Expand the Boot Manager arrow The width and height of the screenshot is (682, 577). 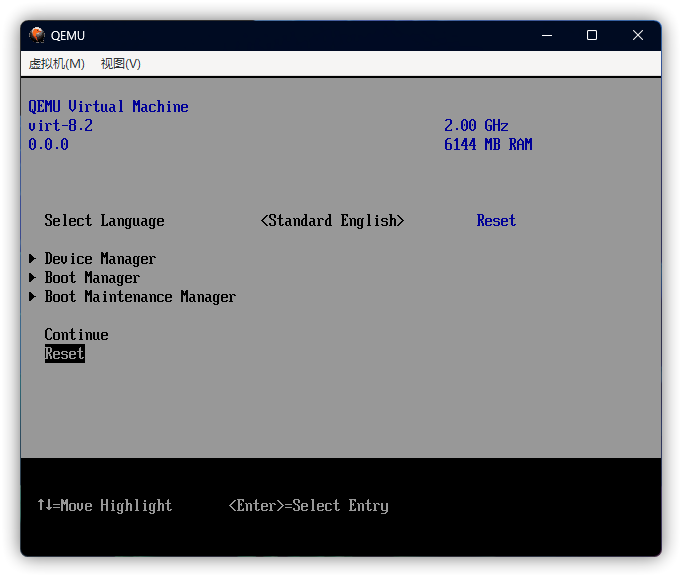[x=32, y=277]
